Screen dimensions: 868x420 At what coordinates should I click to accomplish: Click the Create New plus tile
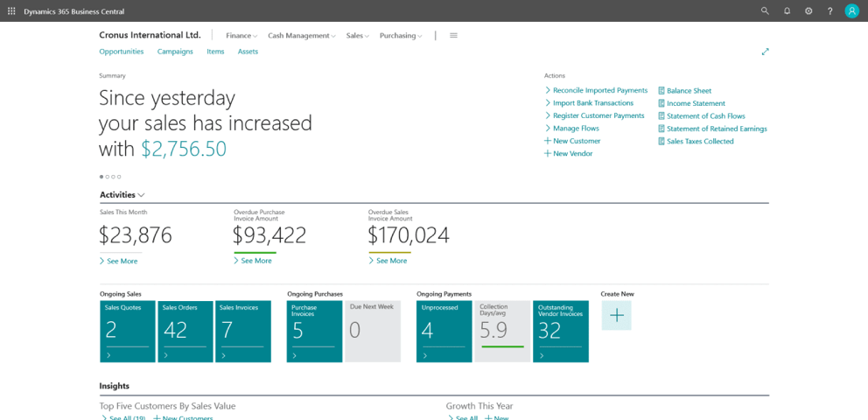pos(616,316)
